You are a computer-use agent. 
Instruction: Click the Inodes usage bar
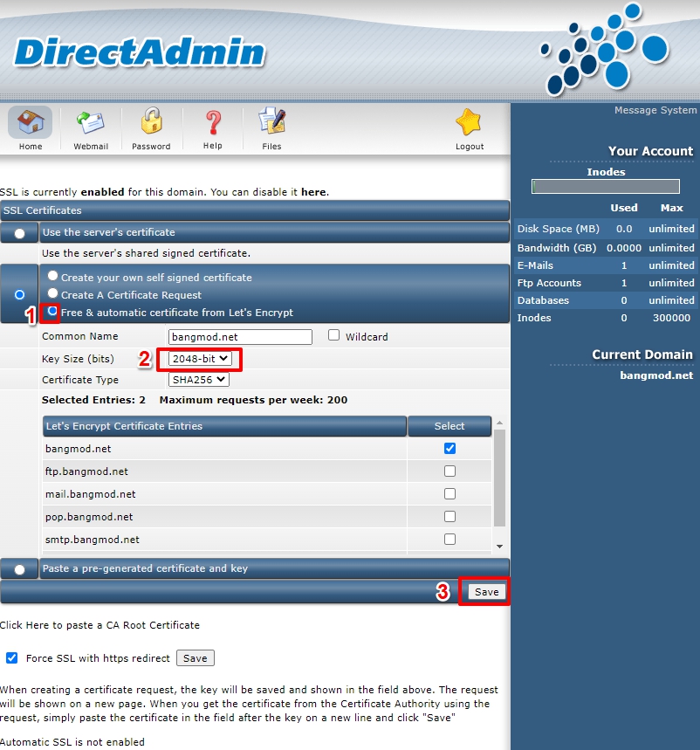pos(606,187)
